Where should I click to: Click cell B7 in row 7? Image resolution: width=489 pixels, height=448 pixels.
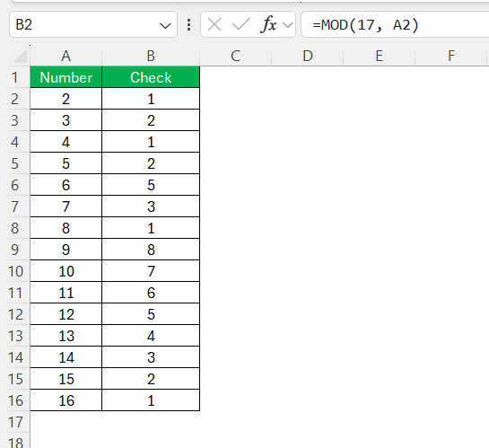[x=151, y=206]
